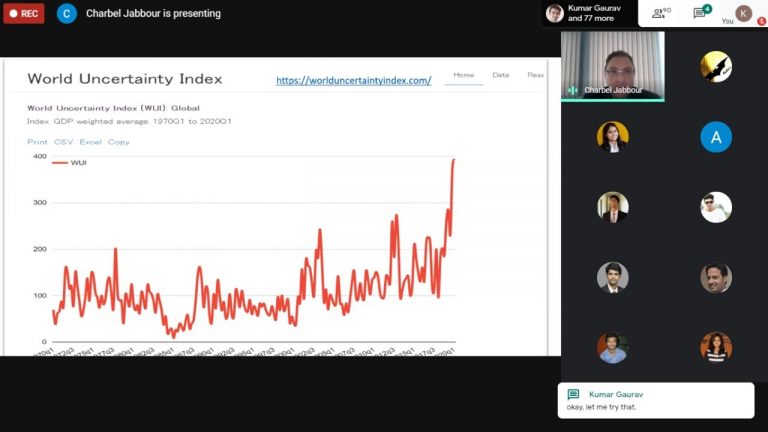
Task: Click the Copy link above chart
Action: [119, 142]
